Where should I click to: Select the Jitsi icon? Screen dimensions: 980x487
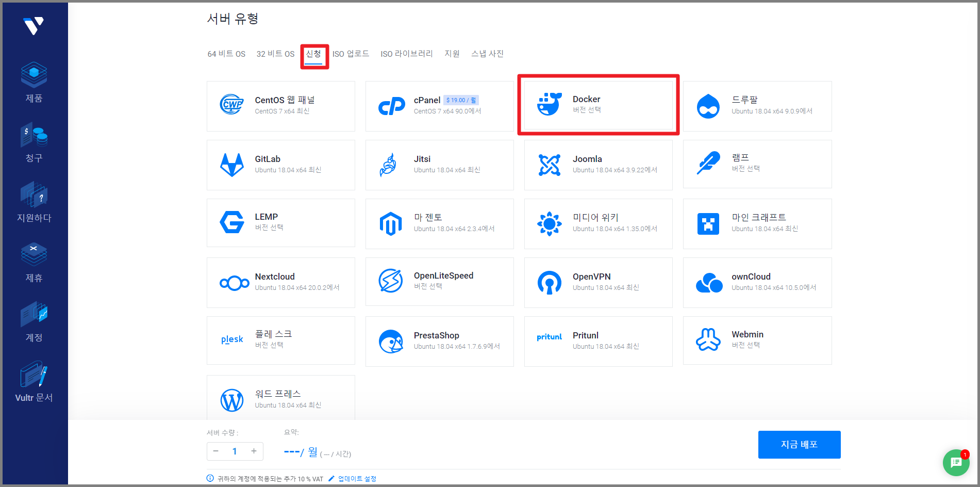(x=389, y=165)
